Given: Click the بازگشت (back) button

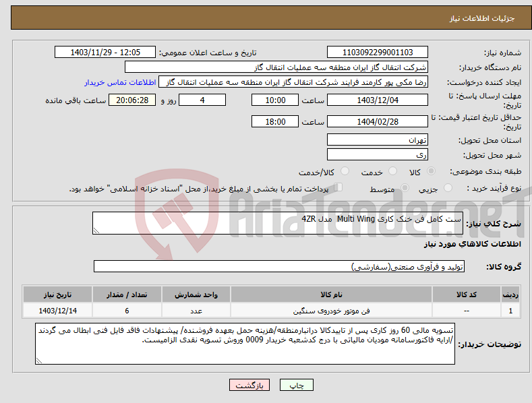Looking at the screenshot, I should [249, 385].
